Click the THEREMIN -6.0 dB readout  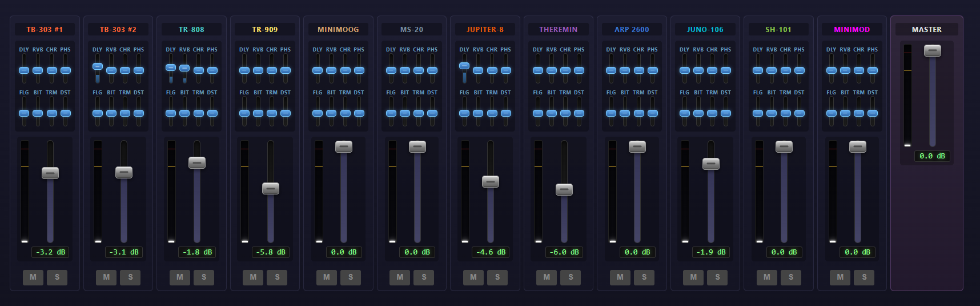point(564,252)
